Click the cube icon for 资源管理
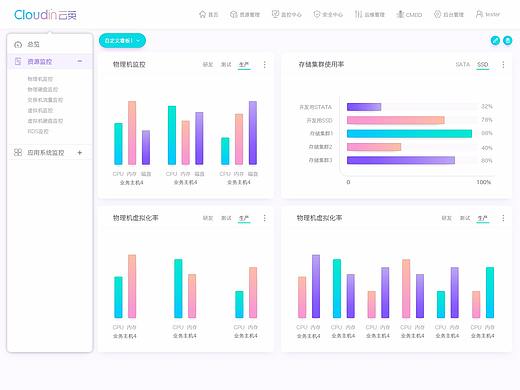Viewport: 520px width, 390px height. (234, 14)
